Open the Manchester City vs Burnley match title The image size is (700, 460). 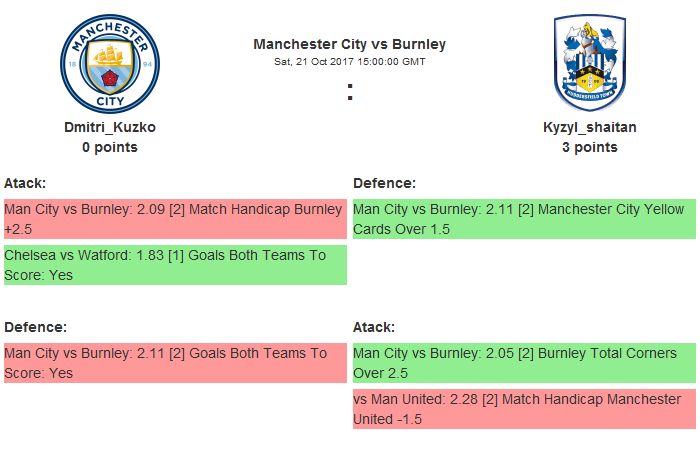coord(349,44)
